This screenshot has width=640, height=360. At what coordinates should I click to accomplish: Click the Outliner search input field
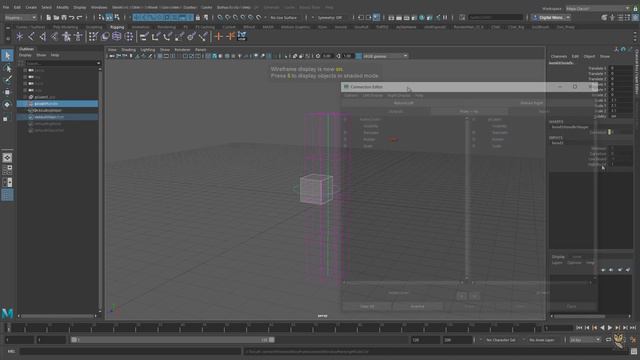coord(60,63)
